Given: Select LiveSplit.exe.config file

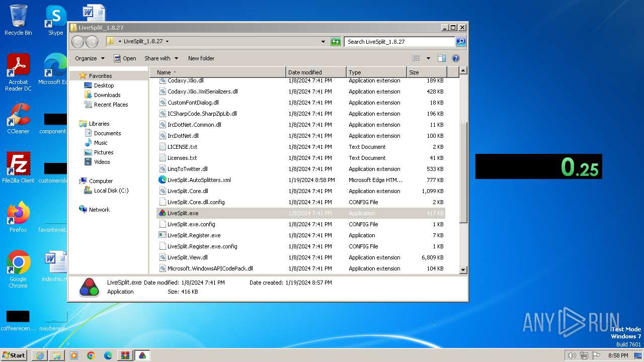Looking at the screenshot, I should [x=300, y=224].
